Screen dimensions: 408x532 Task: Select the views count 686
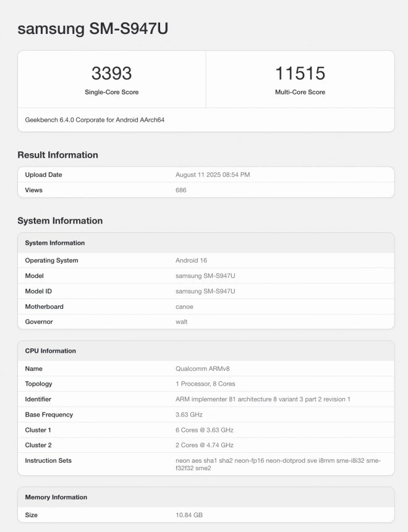[x=181, y=190]
